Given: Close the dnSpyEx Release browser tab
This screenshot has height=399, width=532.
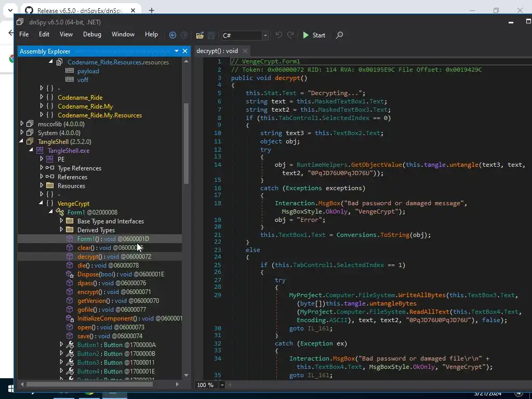Looking at the screenshot, I should point(133,10).
